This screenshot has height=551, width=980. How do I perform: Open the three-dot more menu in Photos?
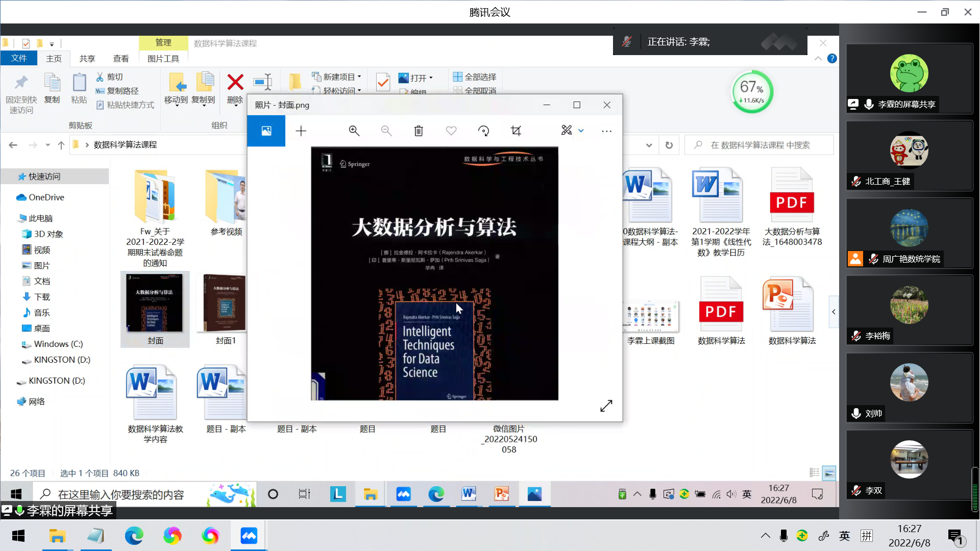(x=606, y=131)
